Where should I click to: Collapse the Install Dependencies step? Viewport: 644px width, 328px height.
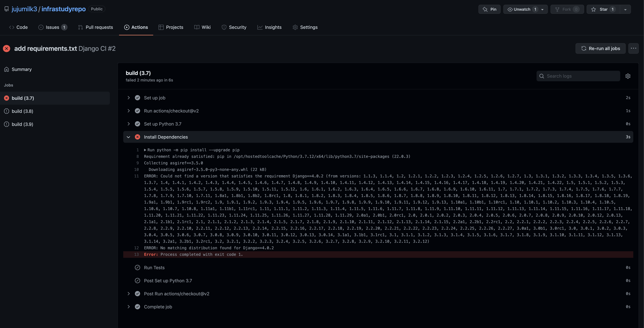click(x=129, y=137)
